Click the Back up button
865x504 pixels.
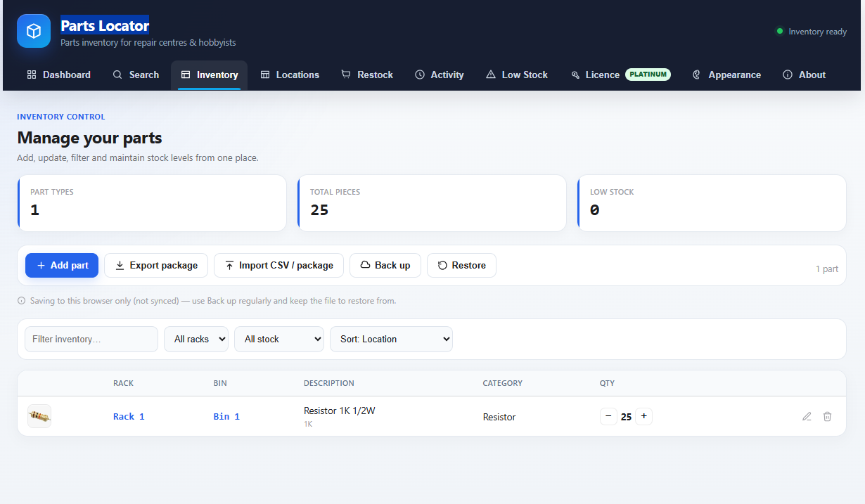tap(385, 265)
